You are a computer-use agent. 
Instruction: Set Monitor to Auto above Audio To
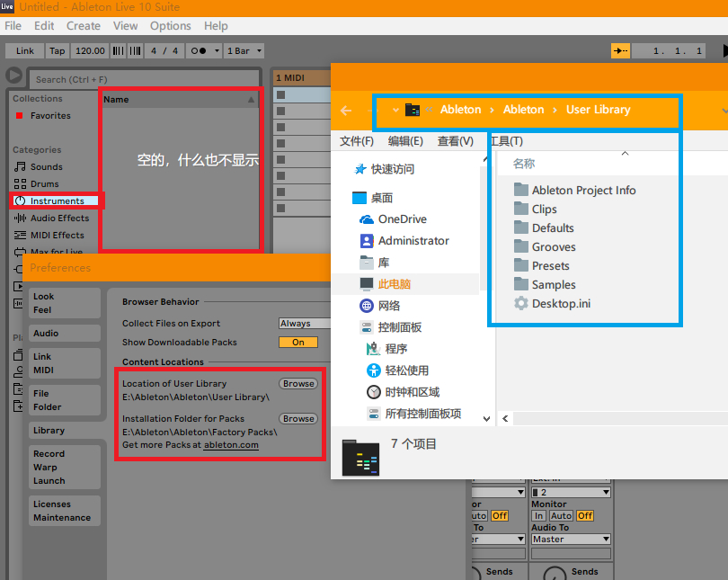point(561,516)
